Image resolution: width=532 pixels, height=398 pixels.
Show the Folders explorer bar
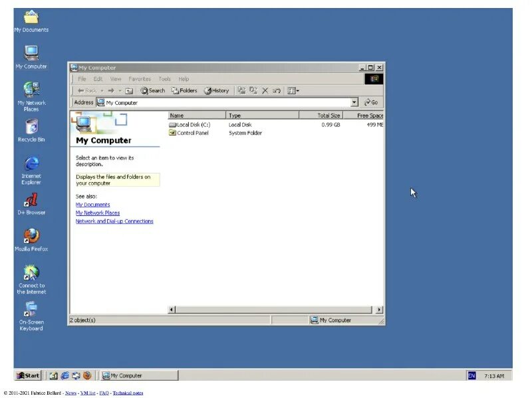click(x=184, y=90)
